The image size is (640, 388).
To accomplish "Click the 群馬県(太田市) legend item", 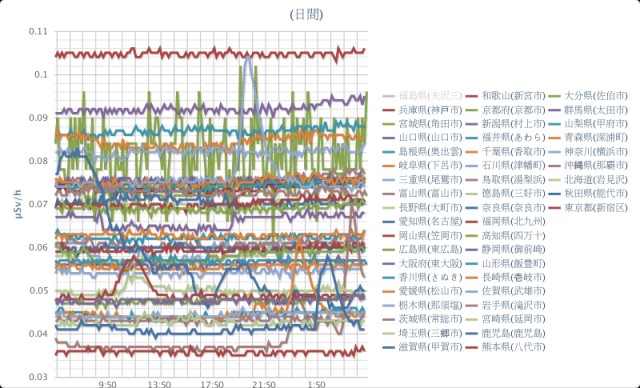I will click(587, 109).
